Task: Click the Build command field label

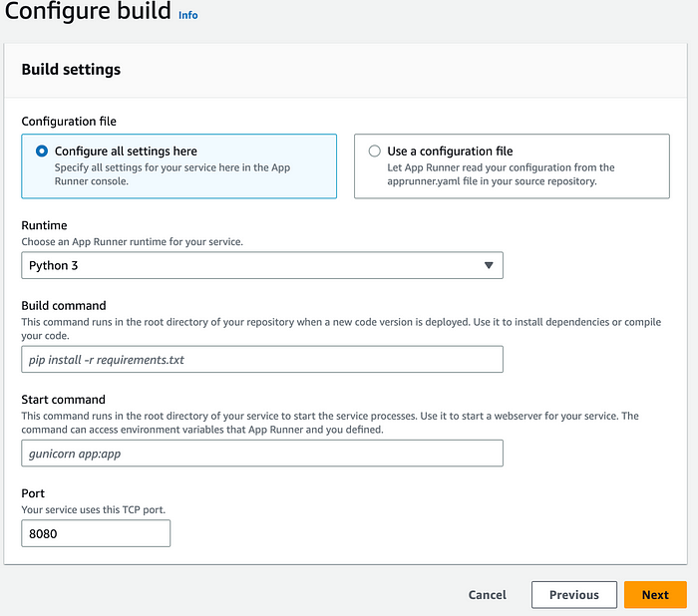Action: [64, 305]
